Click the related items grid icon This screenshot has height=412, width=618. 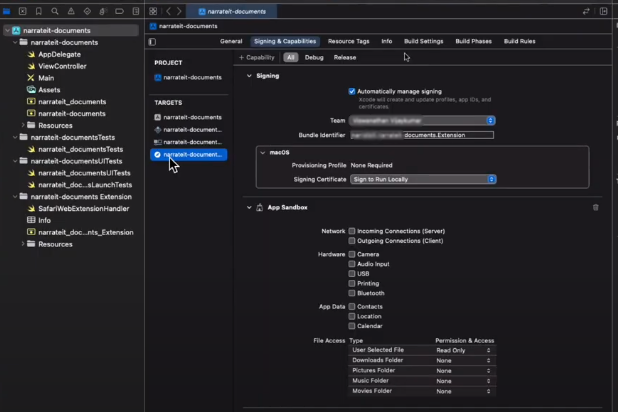(153, 11)
